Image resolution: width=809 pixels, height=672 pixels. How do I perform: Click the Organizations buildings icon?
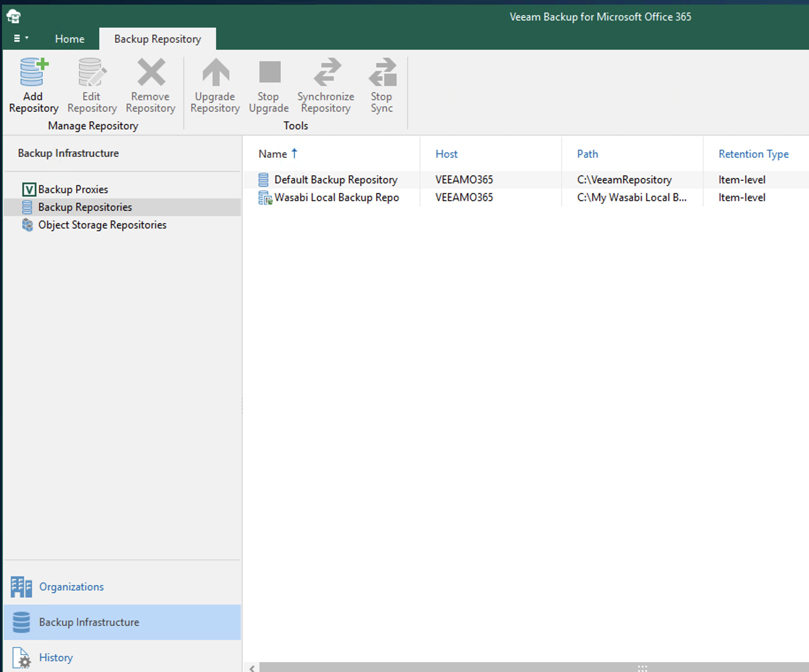point(21,587)
